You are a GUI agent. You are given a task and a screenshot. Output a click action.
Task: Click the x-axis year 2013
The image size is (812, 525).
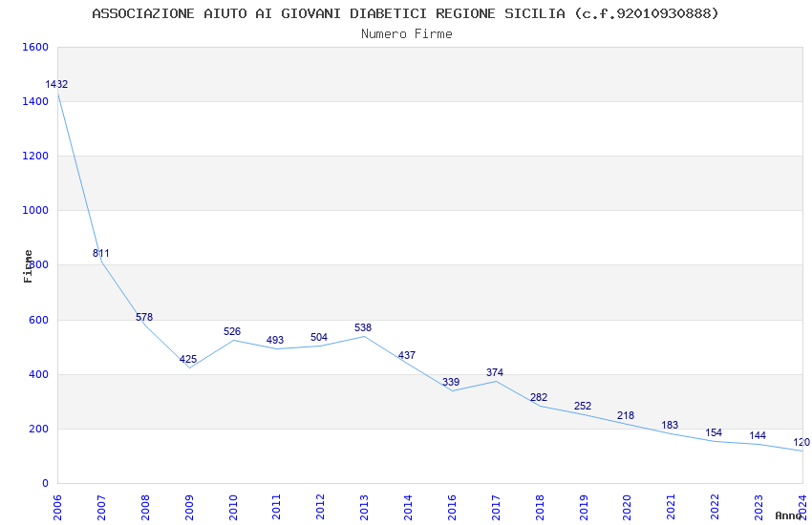click(364, 508)
